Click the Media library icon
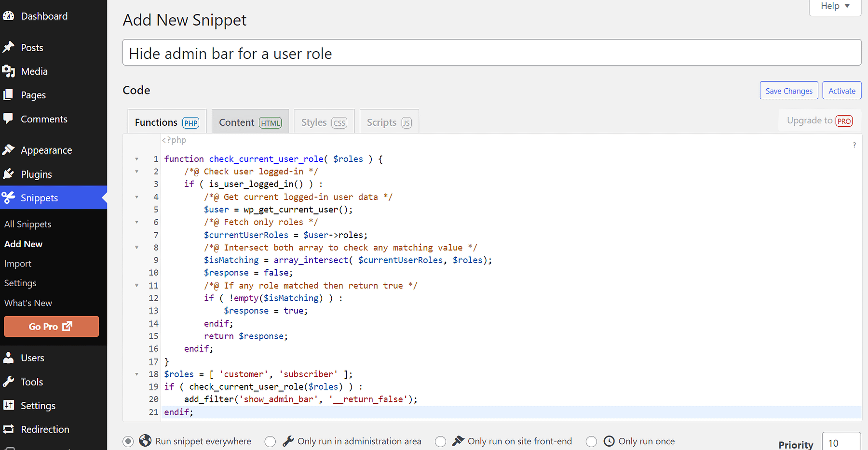The width and height of the screenshot is (868, 450). point(8,71)
